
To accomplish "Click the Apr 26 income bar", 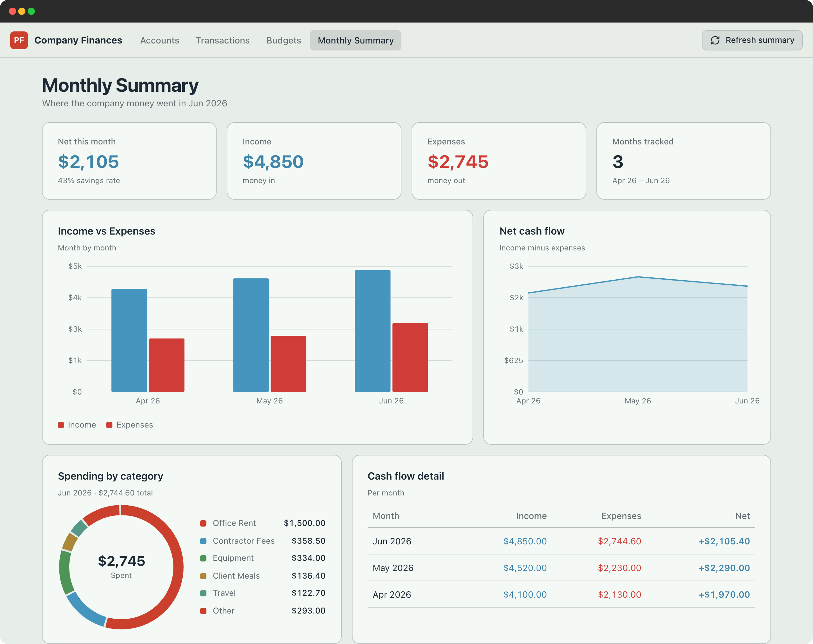I will pos(129,341).
